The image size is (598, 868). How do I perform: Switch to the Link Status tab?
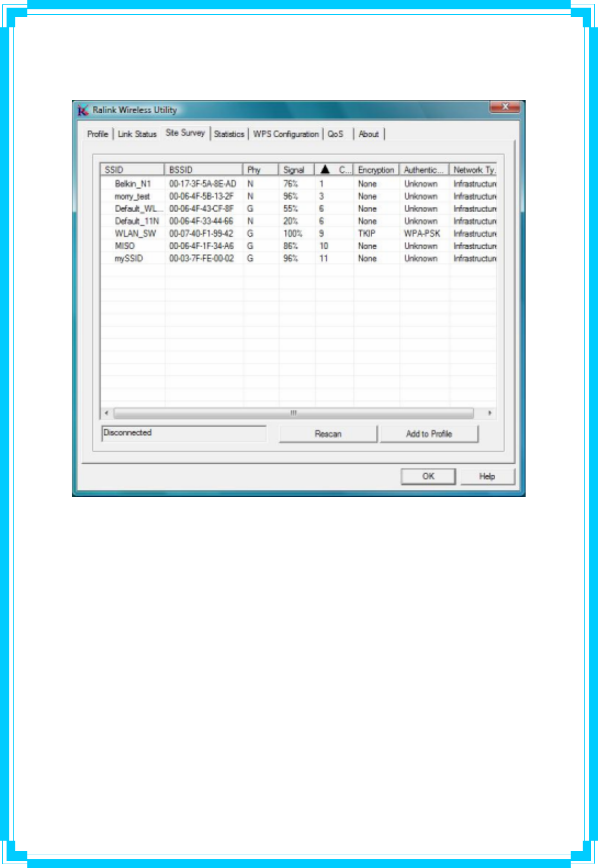click(x=137, y=134)
